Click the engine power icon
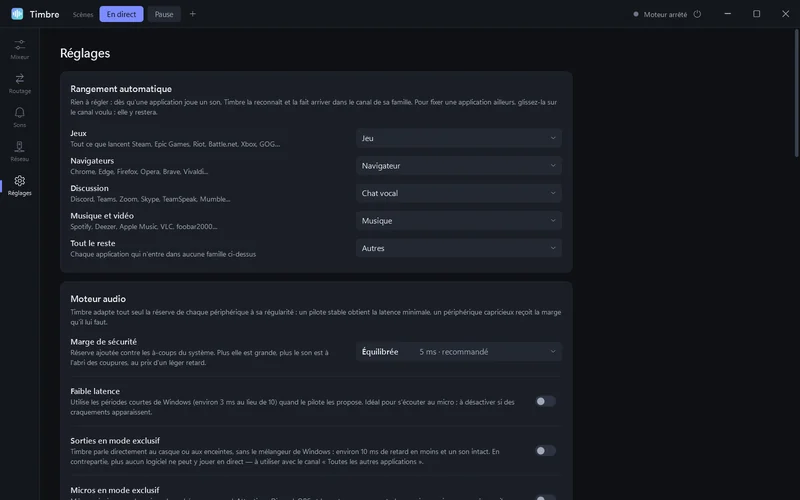This screenshot has width=800, height=500. click(x=697, y=14)
